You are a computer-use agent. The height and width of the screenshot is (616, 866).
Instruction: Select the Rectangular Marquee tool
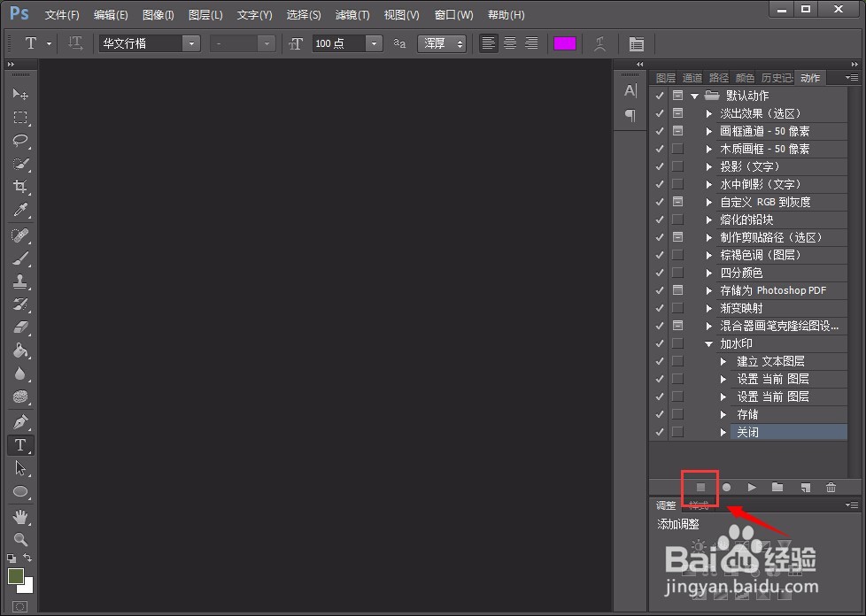click(x=20, y=117)
